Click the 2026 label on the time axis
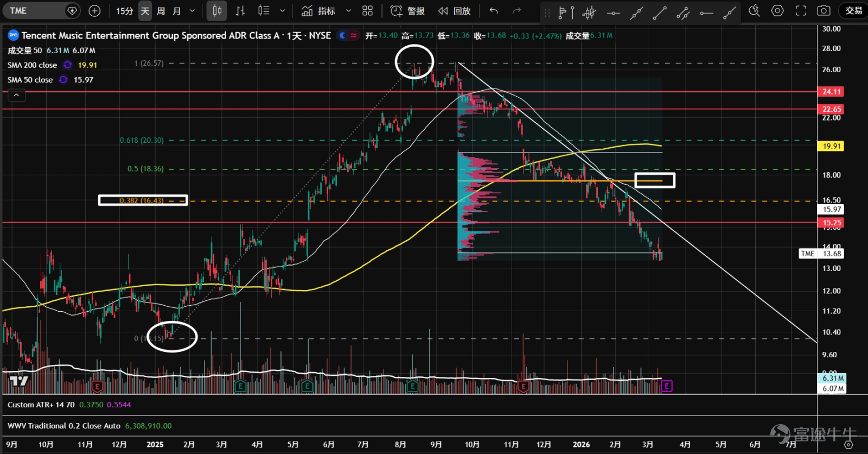The image size is (868, 454). tap(581, 444)
